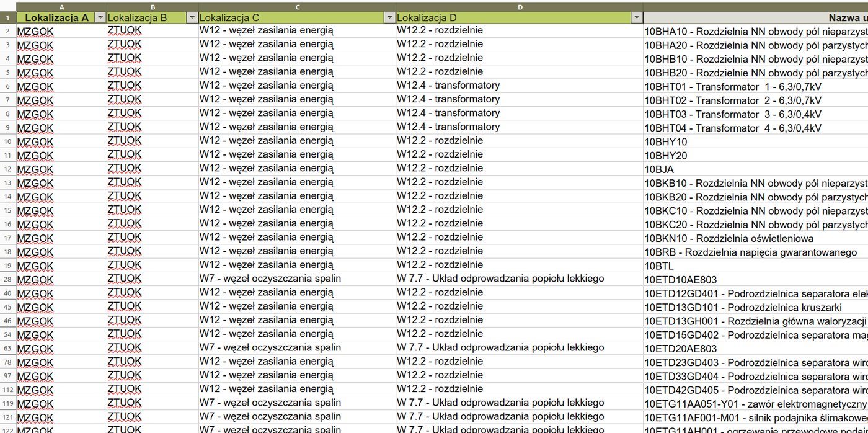The width and height of the screenshot is (868, 433).
Task: Select row 1 via its row number
Action: coord(8,17)
